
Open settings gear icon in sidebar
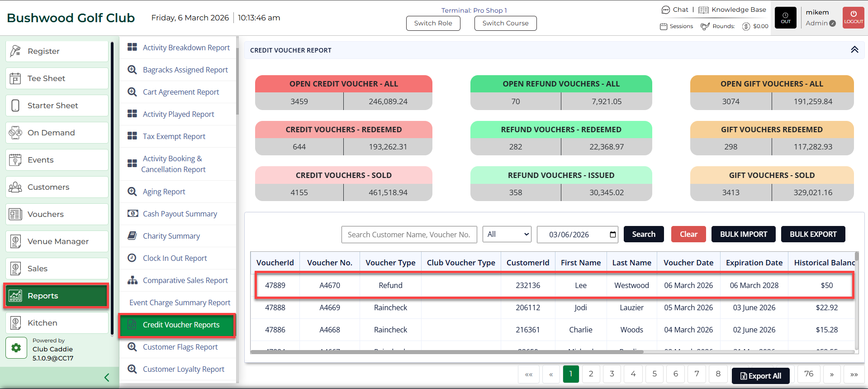[16, 348]
